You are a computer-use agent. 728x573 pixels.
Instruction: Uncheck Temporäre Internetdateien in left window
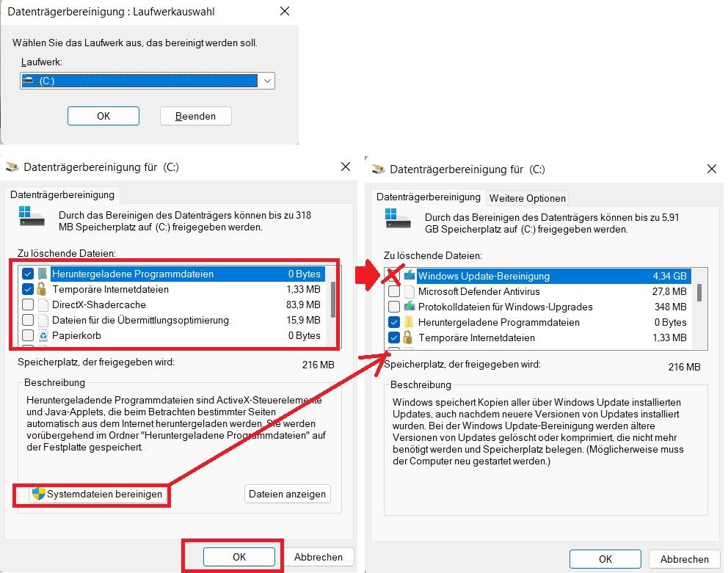click(28, 289)
